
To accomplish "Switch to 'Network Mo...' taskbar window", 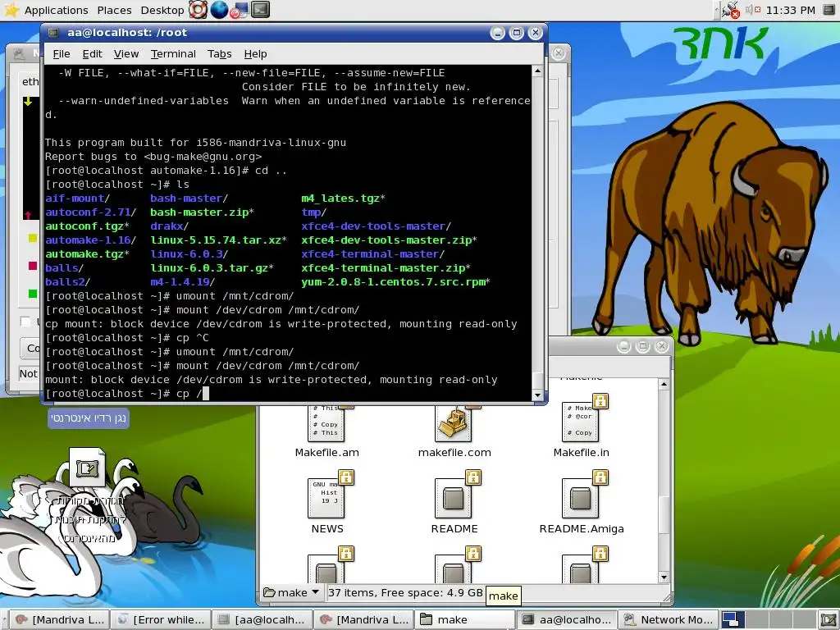I will coord(669,620).
